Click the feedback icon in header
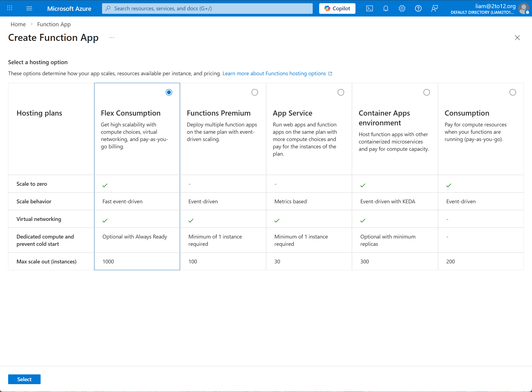 coord(435,8)
